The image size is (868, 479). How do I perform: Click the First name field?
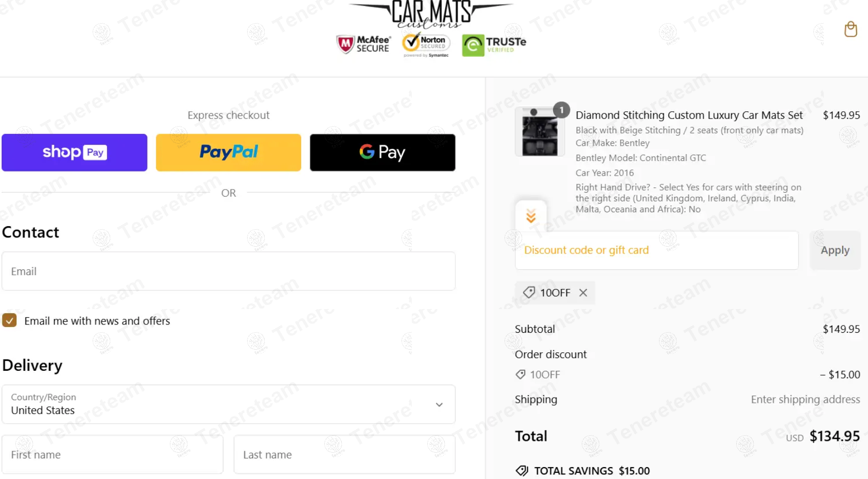112,454
